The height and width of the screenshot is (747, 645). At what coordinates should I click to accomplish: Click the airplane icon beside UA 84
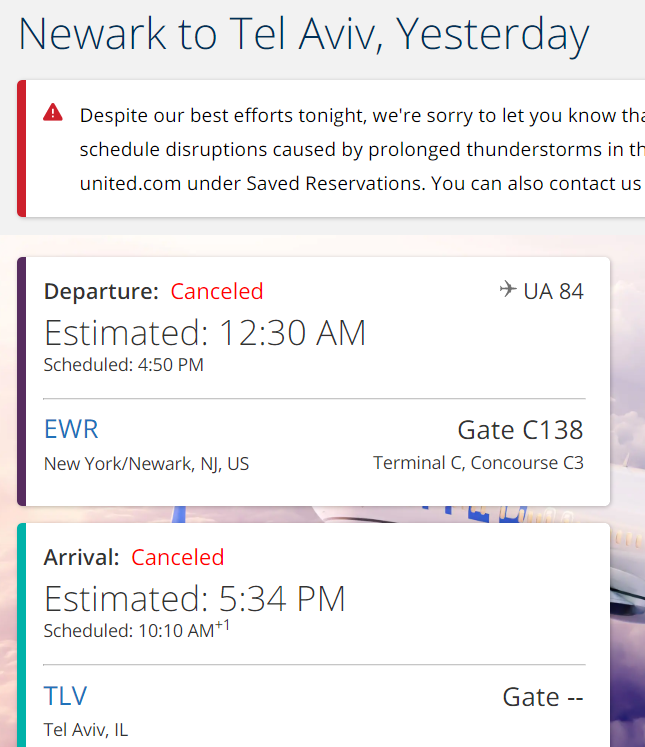coord(508,289)
